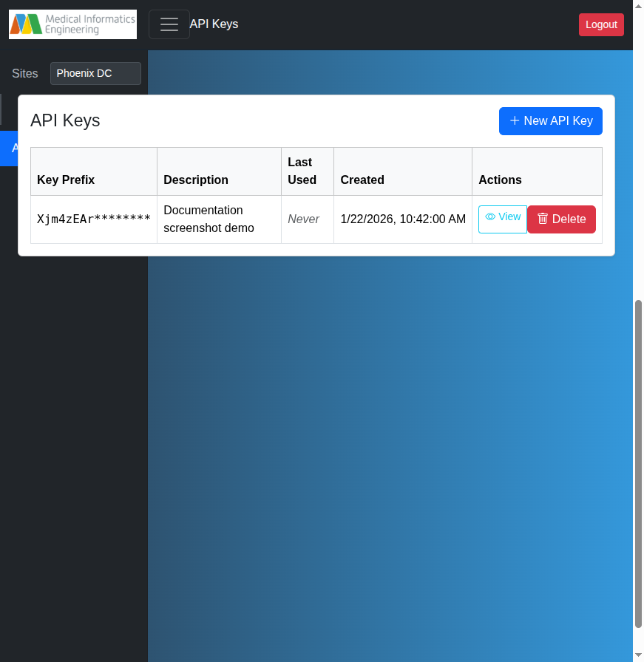Select the Xjm4zEAr key prefix text
Image resolution: width=644 pixels, height=662 pixels.
[93, 219]
